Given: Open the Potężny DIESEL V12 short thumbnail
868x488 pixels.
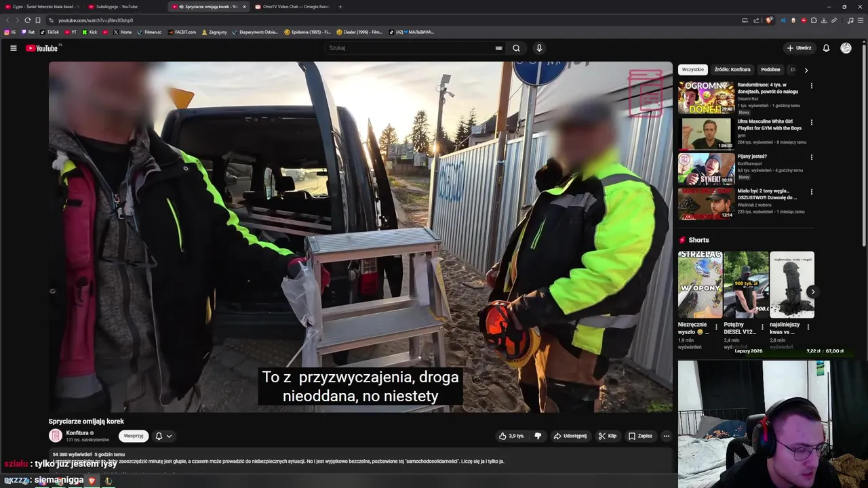Looking at the screenshot, I should pyautogui.click(x=746, y=285).
